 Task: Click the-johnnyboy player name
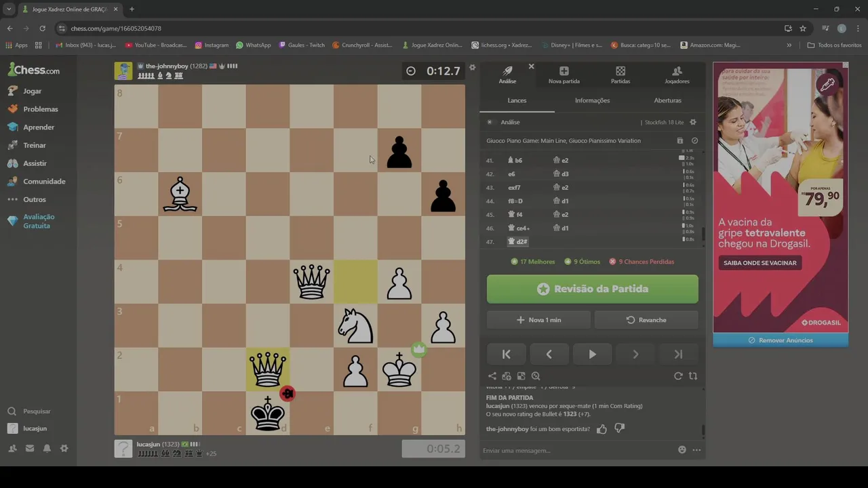coord(167,66)
